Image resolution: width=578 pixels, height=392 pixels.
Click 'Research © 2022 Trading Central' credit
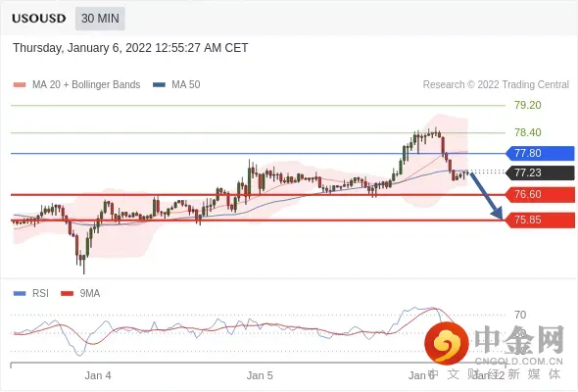(x=496, y=85)
